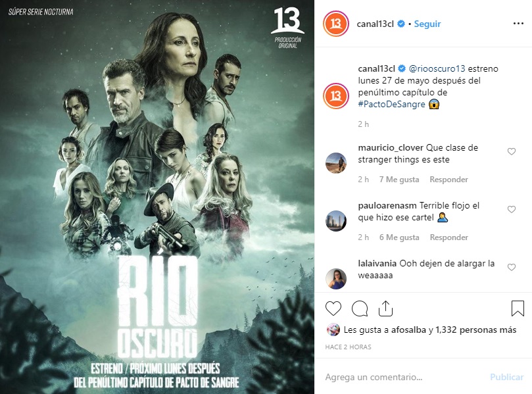532x394 pixels.
Task: View the 1,332 personas más likes list
Action: 475,330
